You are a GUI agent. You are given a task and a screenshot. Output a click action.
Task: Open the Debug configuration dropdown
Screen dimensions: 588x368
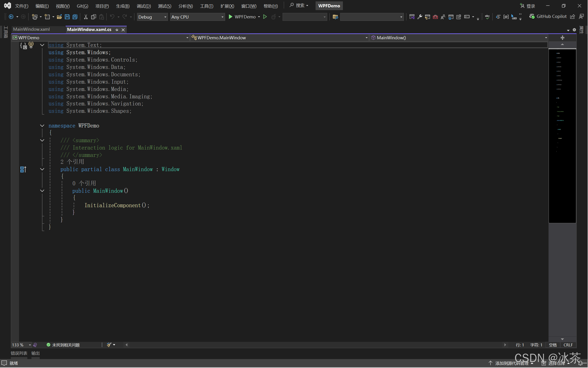coord(152,17)
